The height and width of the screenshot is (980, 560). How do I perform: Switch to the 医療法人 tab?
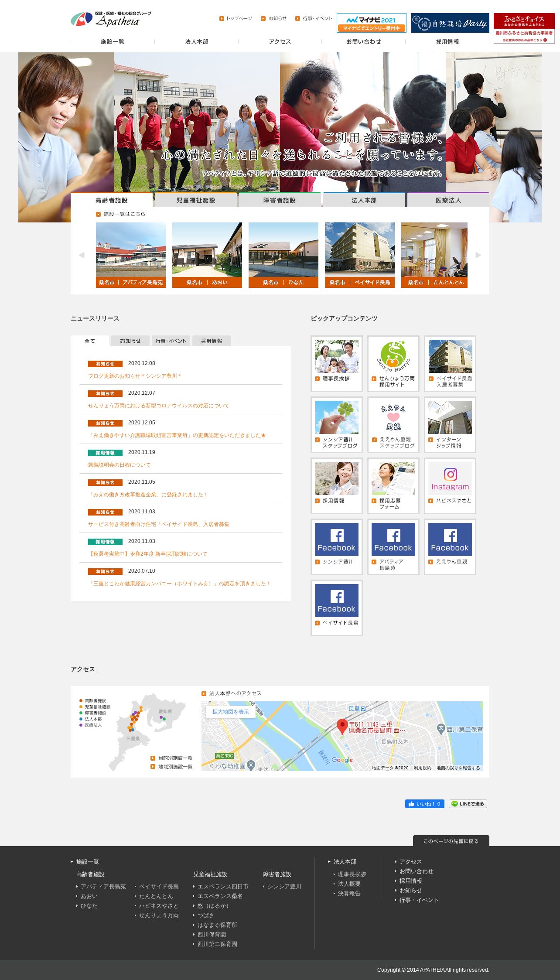coord(448,200)
